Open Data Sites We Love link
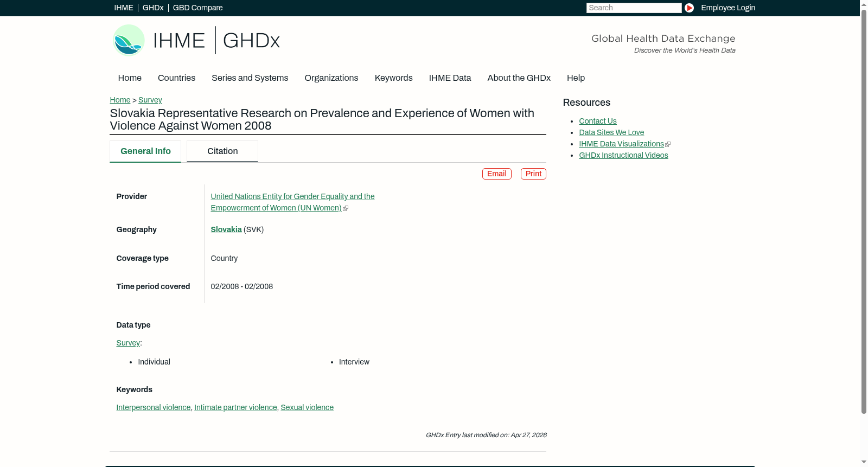 [611, 132]
